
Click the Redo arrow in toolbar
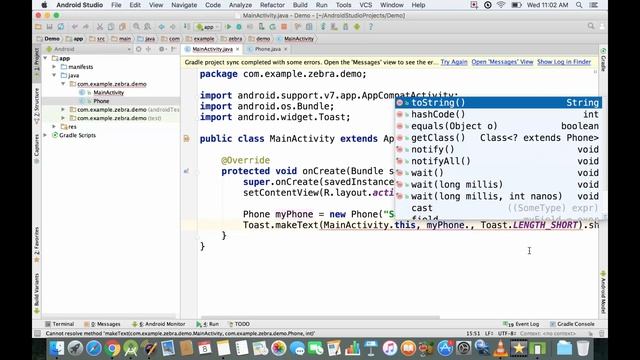tap(86, 27)
